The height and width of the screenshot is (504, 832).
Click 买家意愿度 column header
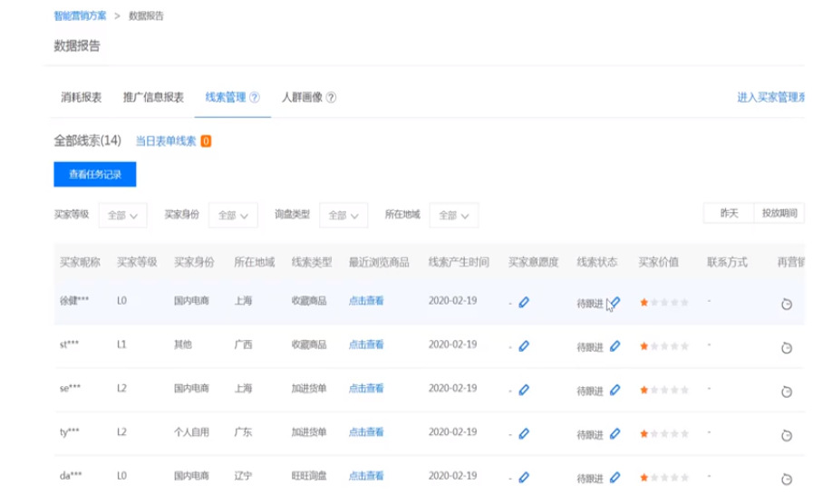pyautogui.click(x=533, y=262)
